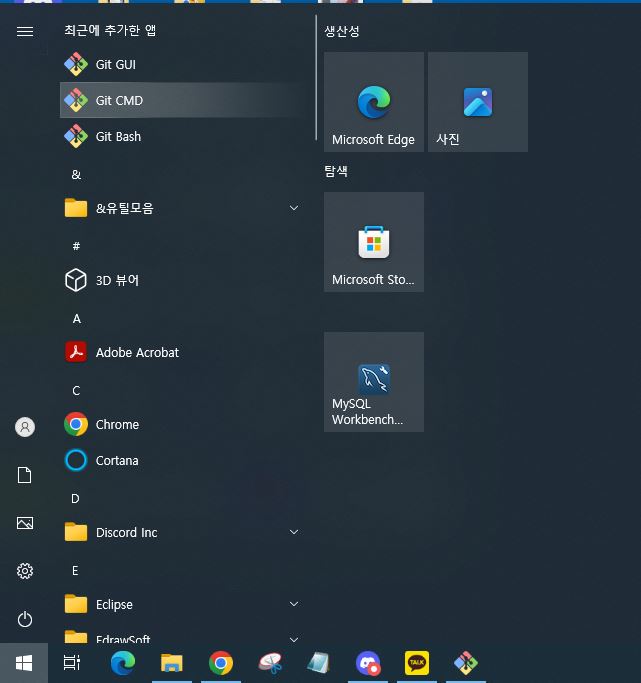Open Pictures from the Start sidebar

(x=25, y=523)
